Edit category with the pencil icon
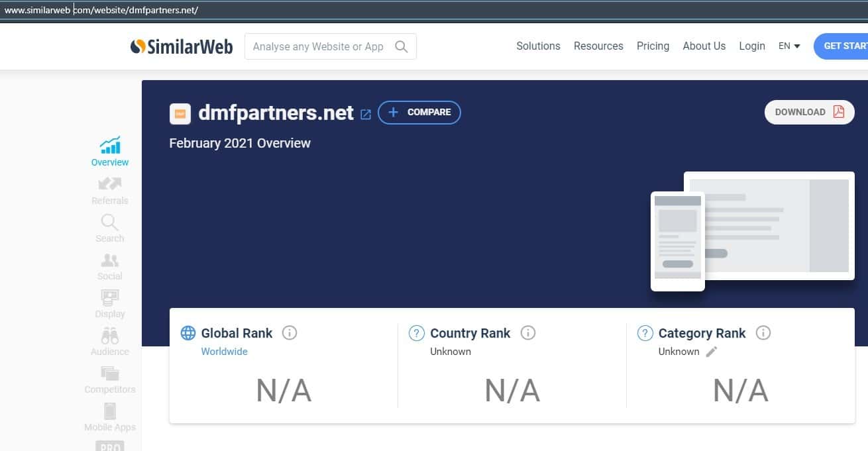Image resolution: width=868 pixels, height=451 pixels. point(712,352)
